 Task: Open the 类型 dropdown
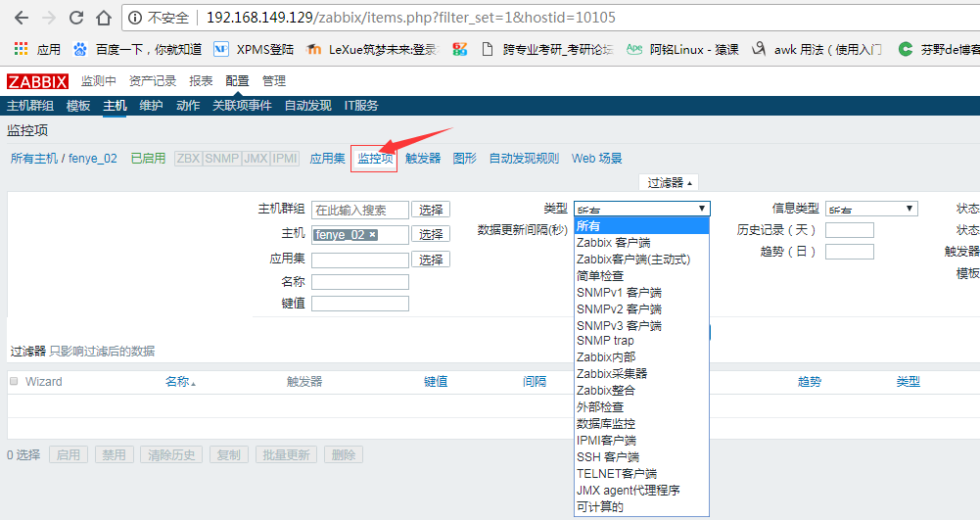[x=642, y=209]
